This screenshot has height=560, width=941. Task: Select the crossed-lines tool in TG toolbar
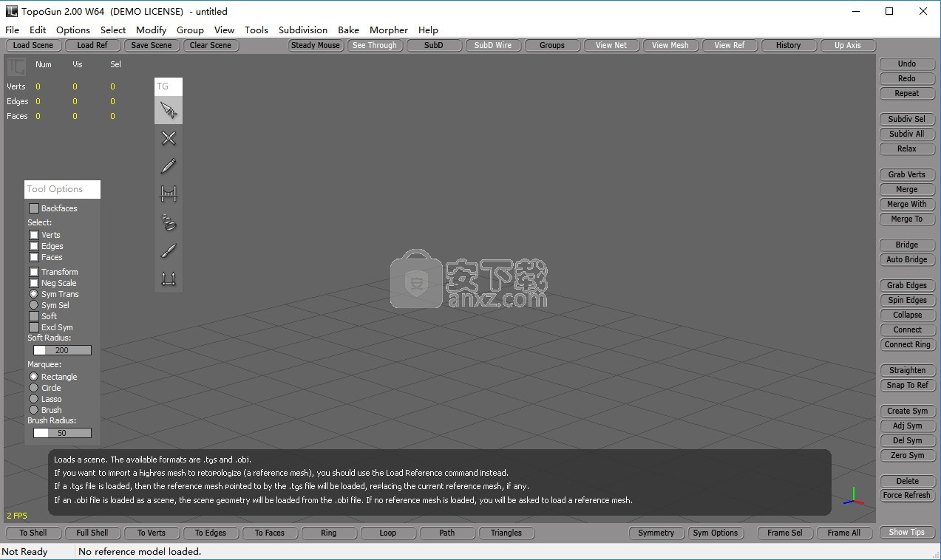click(x=169, y=138)
